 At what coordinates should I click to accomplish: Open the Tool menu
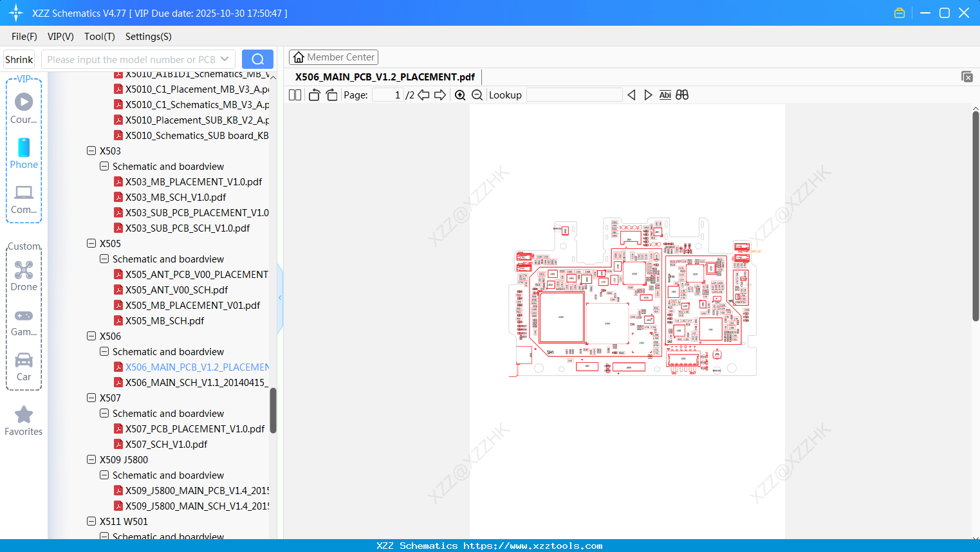point(99,37)
